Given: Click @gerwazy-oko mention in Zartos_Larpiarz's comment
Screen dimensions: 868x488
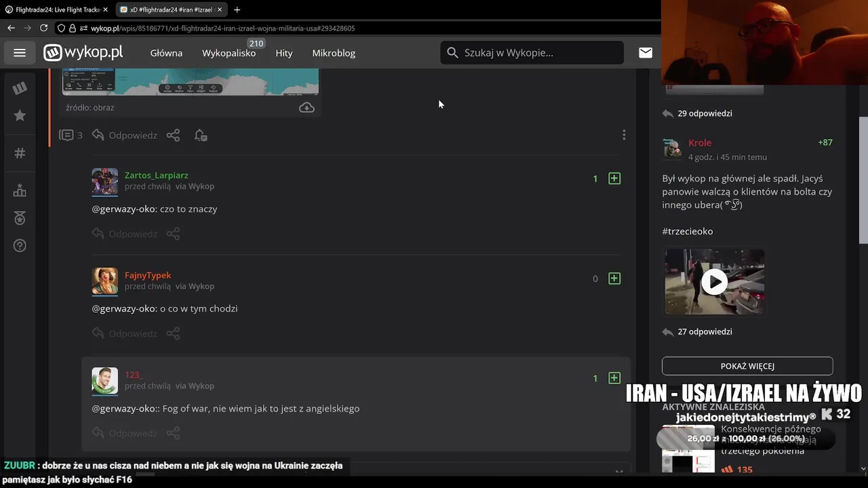Looking at the screenshot, I should tap(124, 209).
